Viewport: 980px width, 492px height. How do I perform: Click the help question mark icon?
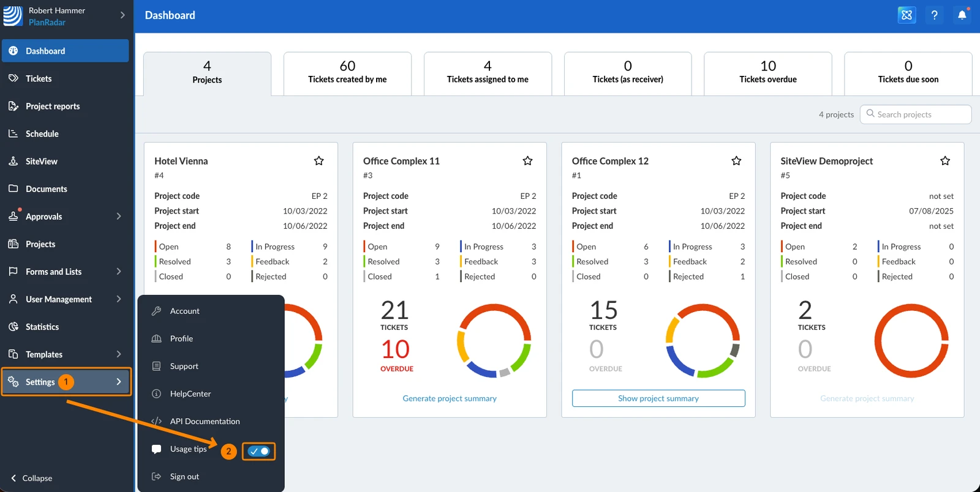[x=934, y=15]
